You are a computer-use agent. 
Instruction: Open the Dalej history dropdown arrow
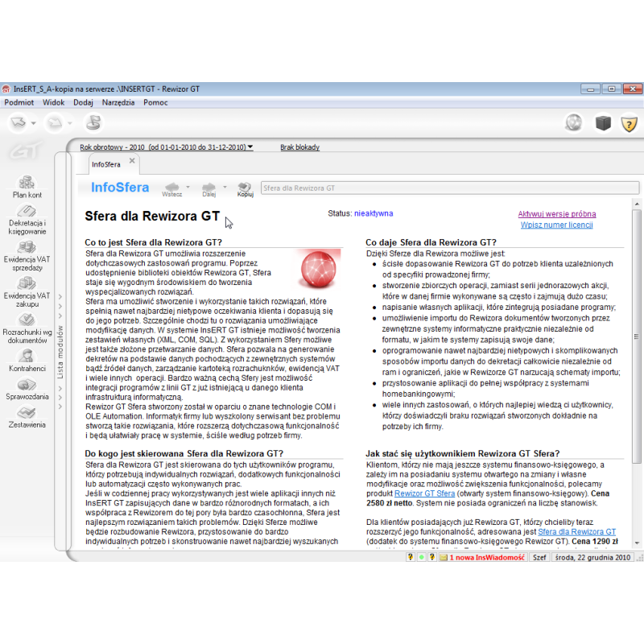225,187
